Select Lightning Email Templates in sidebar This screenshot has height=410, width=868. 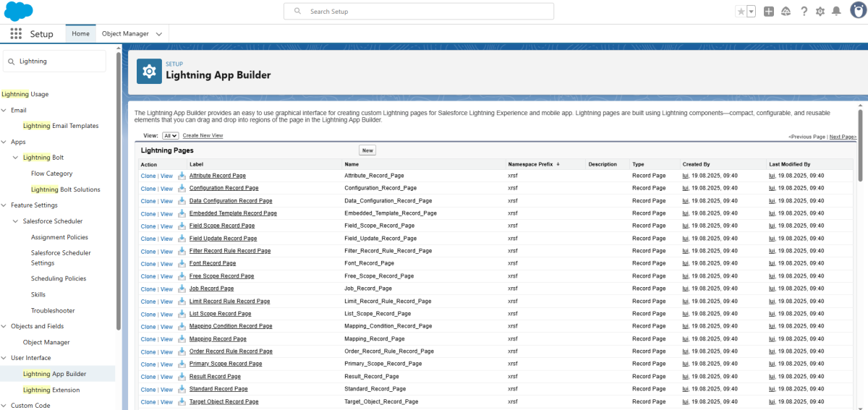pos(61,126)
